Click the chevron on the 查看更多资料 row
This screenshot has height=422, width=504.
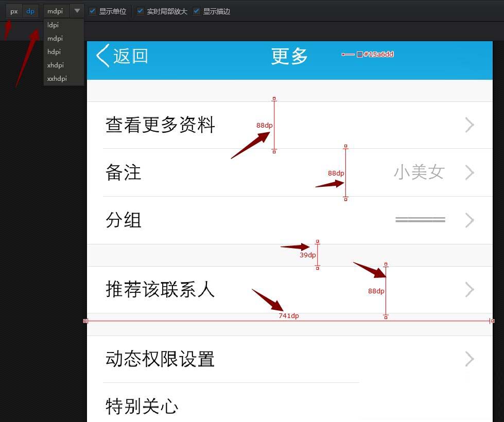click(x=469, y=125)
